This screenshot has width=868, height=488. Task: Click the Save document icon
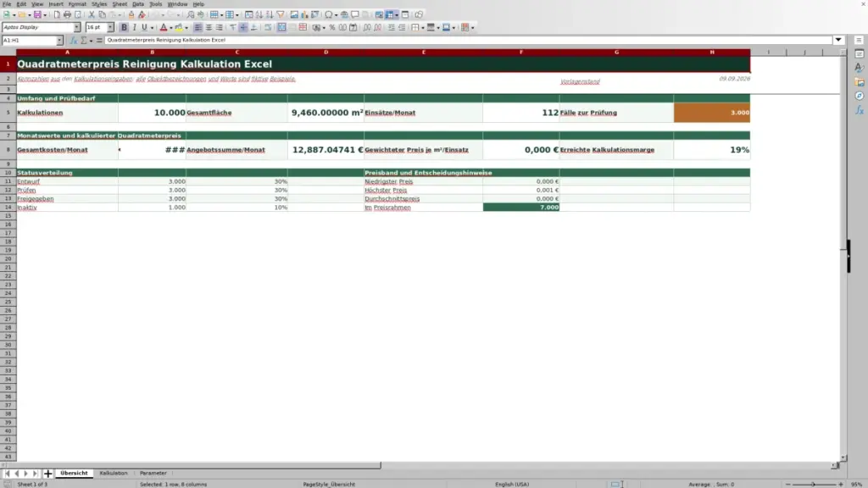click(37, 15)
